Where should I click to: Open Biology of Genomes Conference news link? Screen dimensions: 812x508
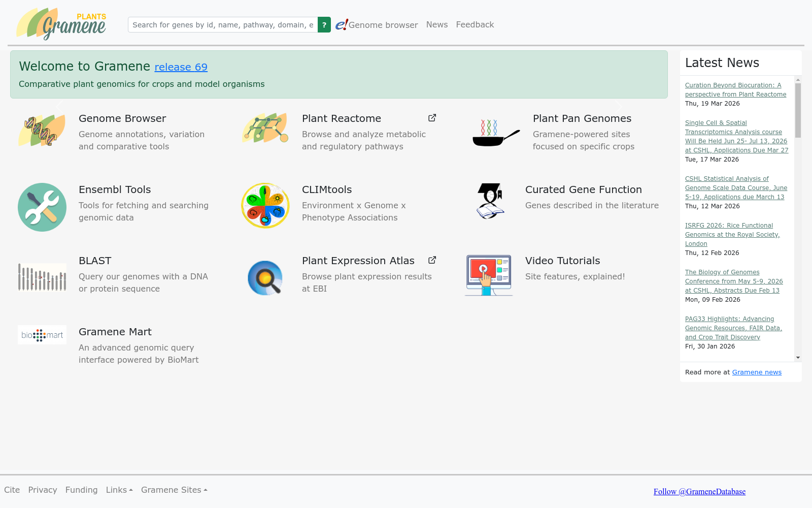(734, 281)
